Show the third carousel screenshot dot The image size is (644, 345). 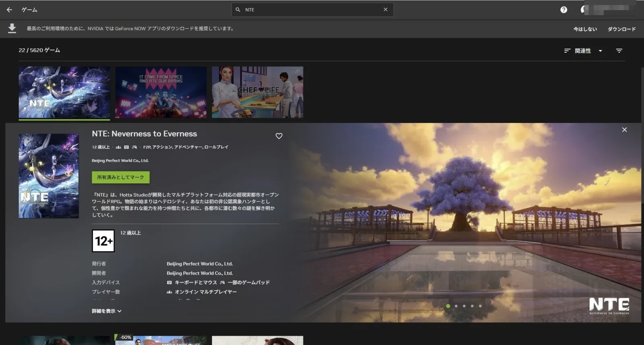tap(464, 306)
